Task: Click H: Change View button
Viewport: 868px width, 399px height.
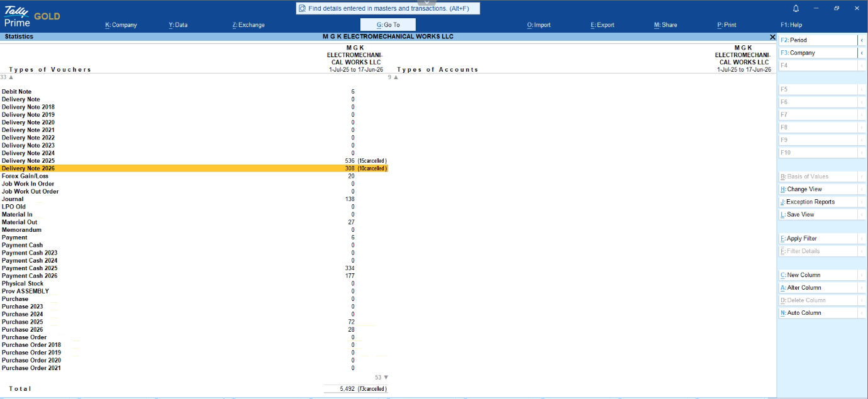Action: (x=818, y=189)
